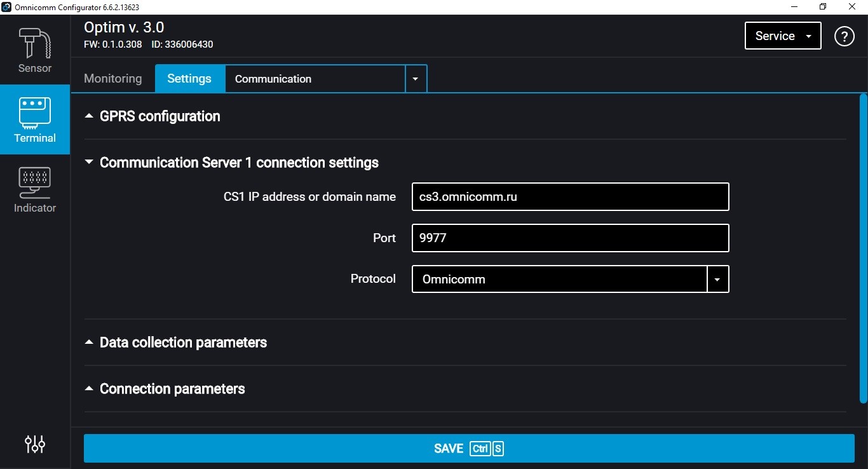Image resolution: width=868 pixels, height=469 pixels.
Task: Open the Communication settings category dropdown
Action: point(416,78)
